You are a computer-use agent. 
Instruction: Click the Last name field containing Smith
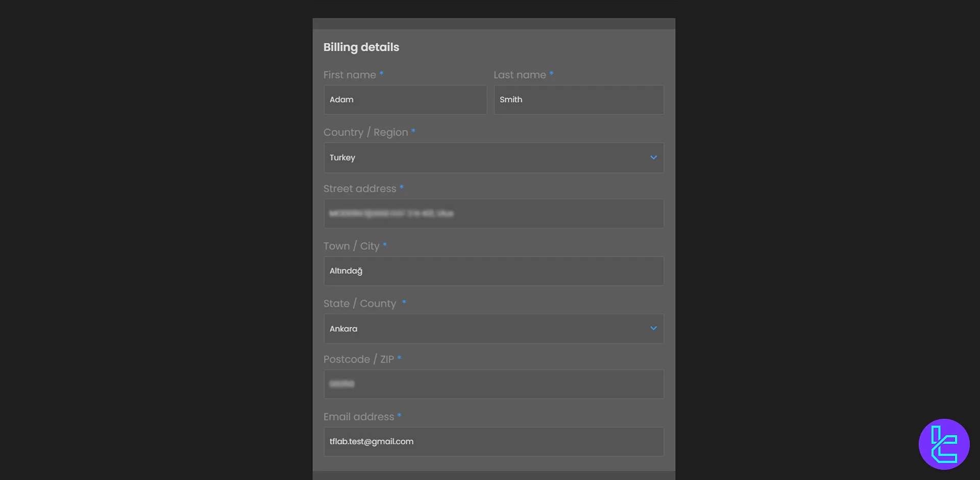pyautogui.click(x=579, y=99)
